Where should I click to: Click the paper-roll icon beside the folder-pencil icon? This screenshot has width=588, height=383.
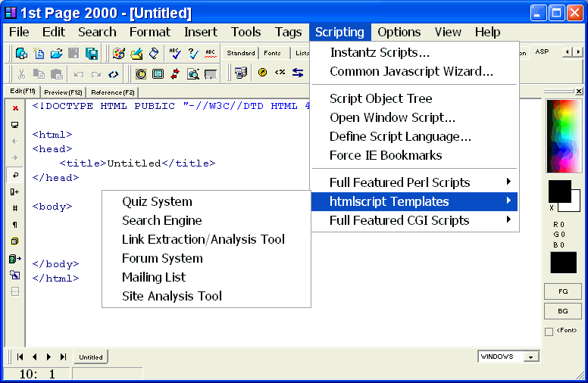pos(154,54)
